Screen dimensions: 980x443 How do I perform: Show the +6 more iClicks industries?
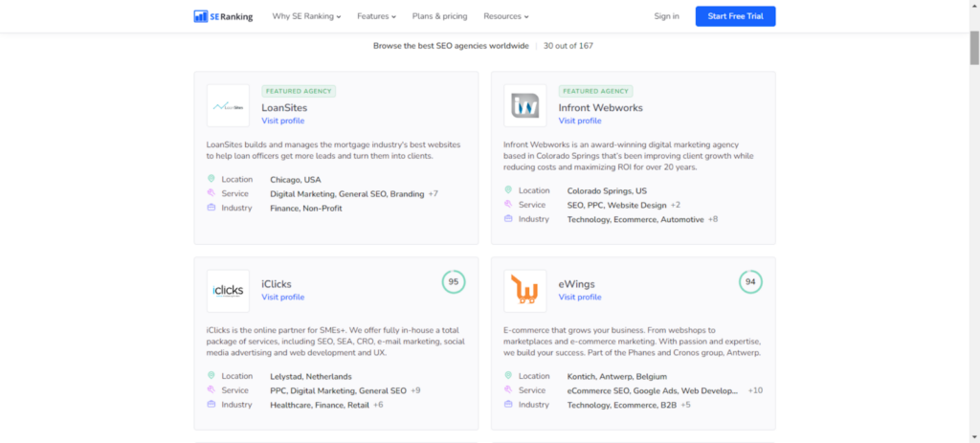378,405
